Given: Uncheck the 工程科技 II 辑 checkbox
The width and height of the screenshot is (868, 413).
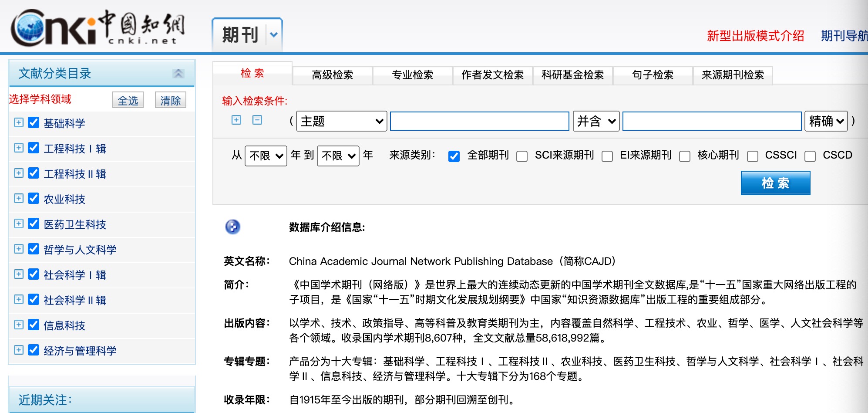Looking at the screenshot, I should [34, 173].
